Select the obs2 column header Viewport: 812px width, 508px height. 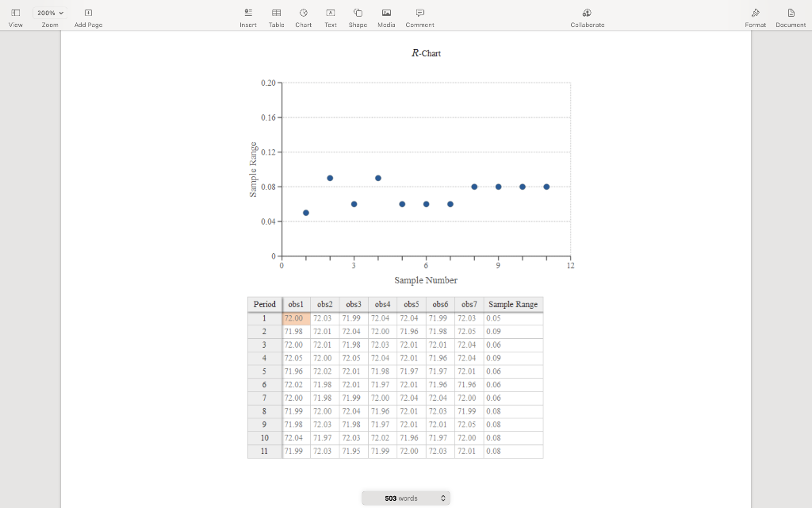click(x=324, y=304)
